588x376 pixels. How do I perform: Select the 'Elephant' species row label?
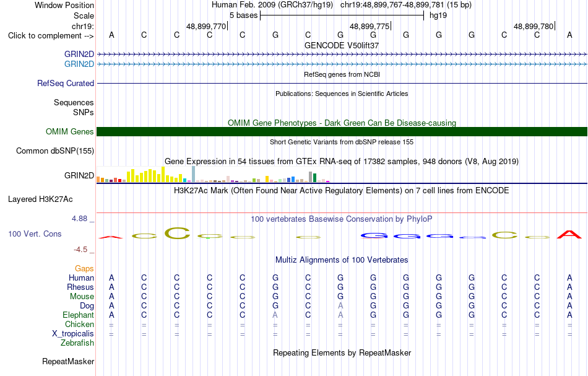[78, 315]
